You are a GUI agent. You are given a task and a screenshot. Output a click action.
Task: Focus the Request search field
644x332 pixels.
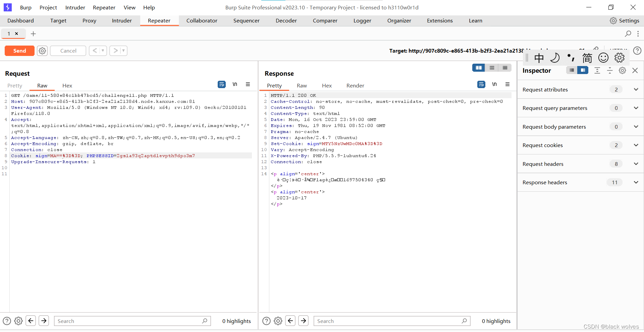[x=132, y=321]
